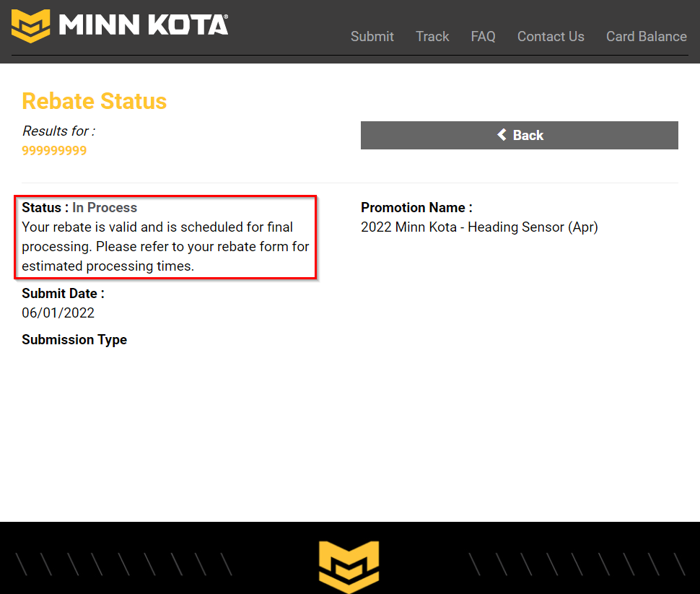This screenshot has height=594, width=700.
Task: Click the promotion name Heading Sensor text
Action: (479, 227)
